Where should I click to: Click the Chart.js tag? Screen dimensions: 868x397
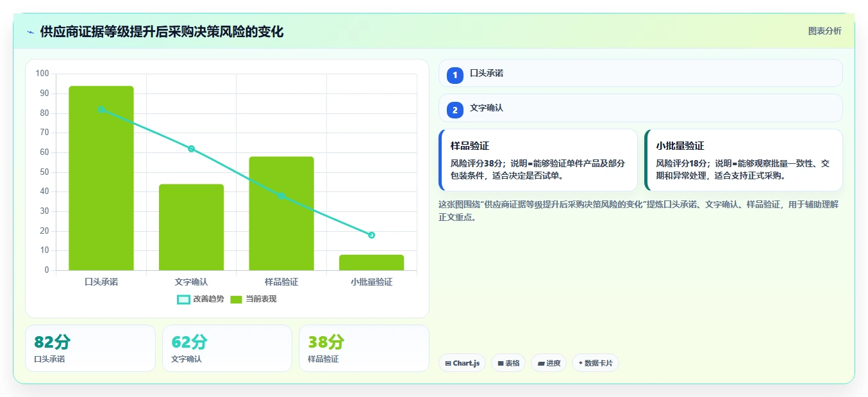click(x=462, y=363)
